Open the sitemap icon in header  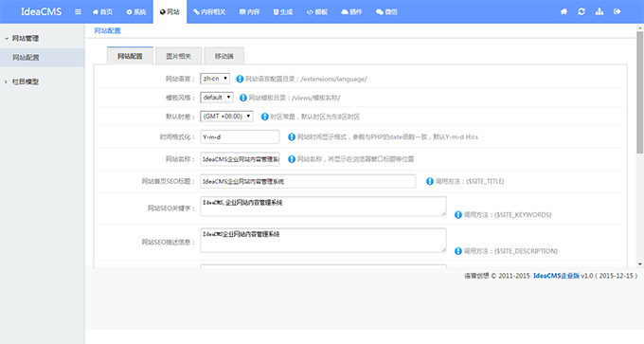coord(599,11)
